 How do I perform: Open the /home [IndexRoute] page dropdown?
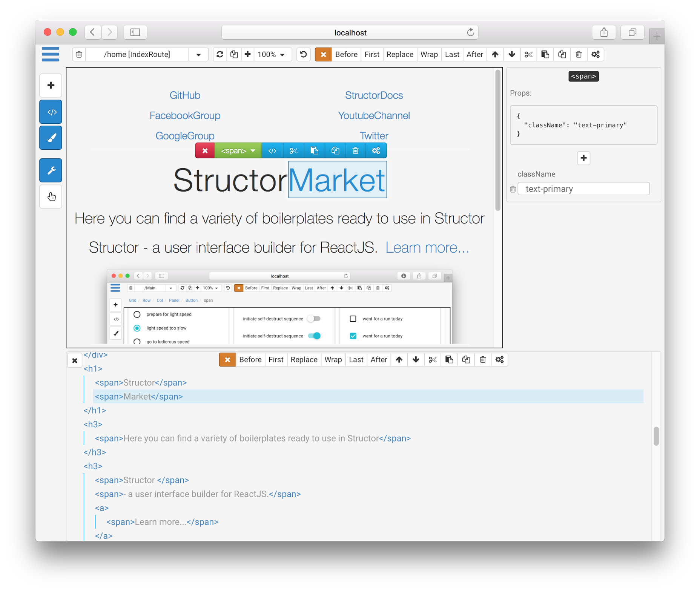tap(198, 54)
